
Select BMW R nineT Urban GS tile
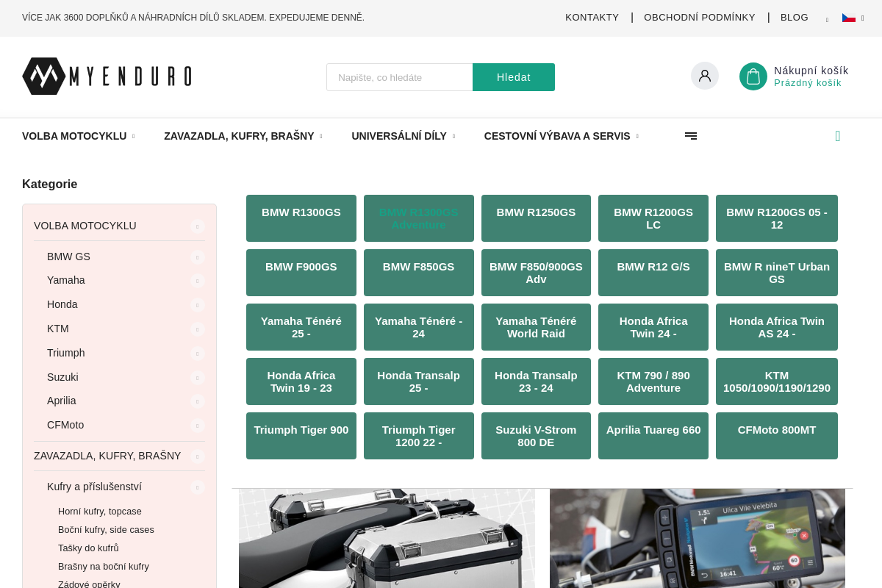coord(777,273)
